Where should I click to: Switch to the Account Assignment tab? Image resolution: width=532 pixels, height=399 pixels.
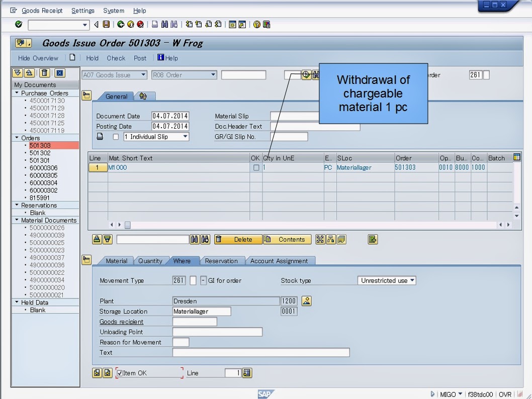tap(281, 261)
